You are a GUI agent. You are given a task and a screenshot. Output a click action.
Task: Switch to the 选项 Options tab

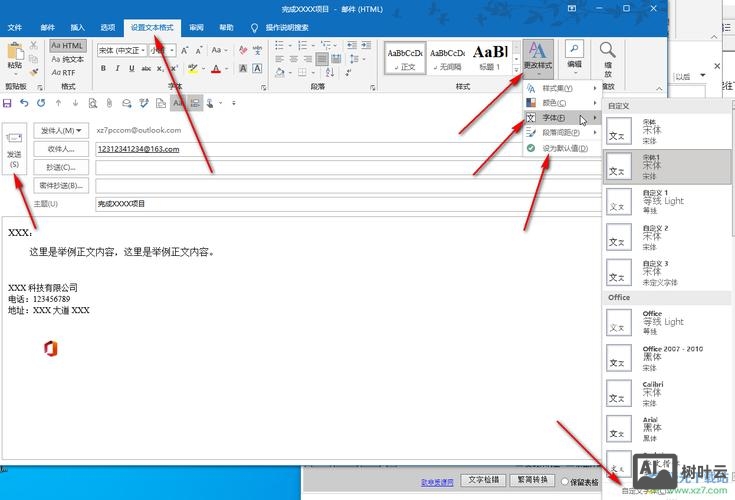pos(107,28)
